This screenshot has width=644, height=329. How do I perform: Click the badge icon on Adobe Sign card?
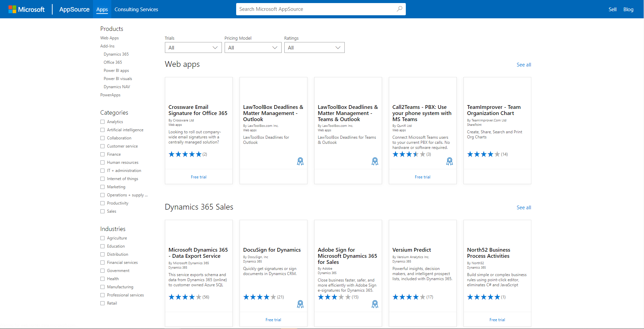coord(375,304)
